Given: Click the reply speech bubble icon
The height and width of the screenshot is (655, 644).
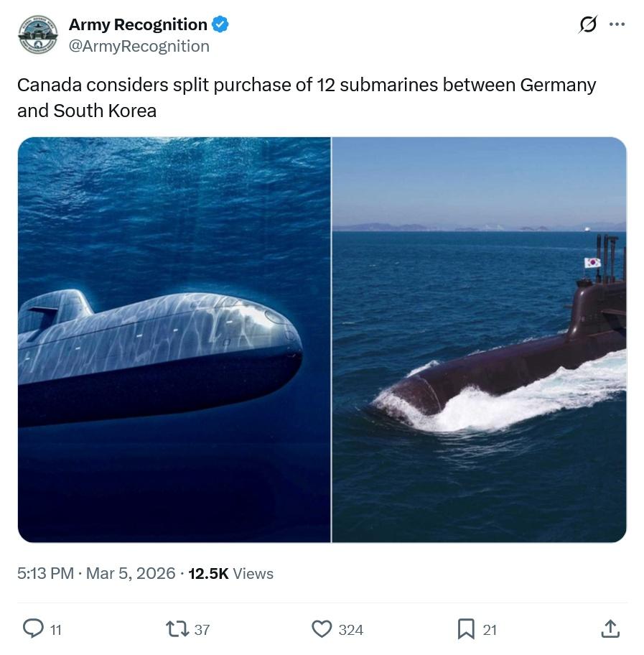Looking at the screenshot, I should pos(32,628).
